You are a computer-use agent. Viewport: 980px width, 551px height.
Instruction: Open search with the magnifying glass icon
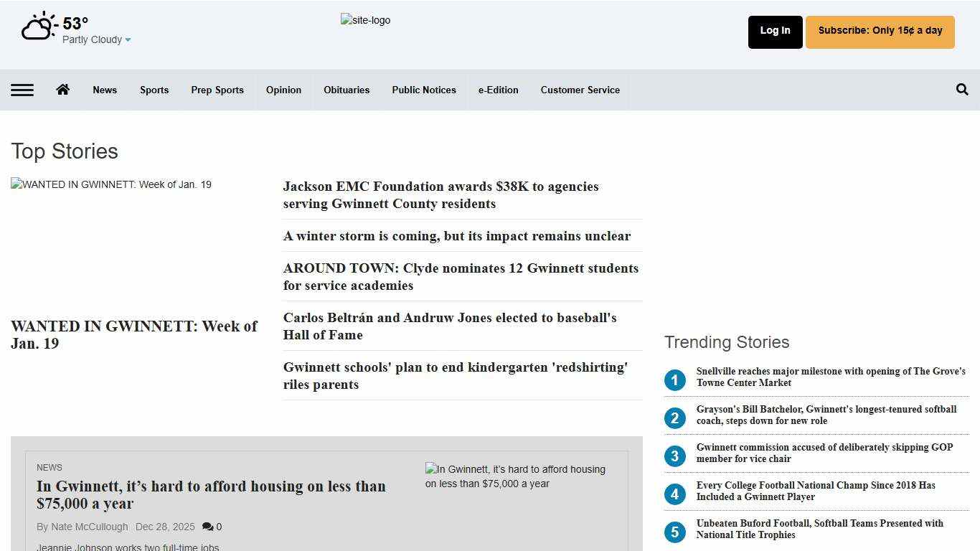tap(962, 90)
